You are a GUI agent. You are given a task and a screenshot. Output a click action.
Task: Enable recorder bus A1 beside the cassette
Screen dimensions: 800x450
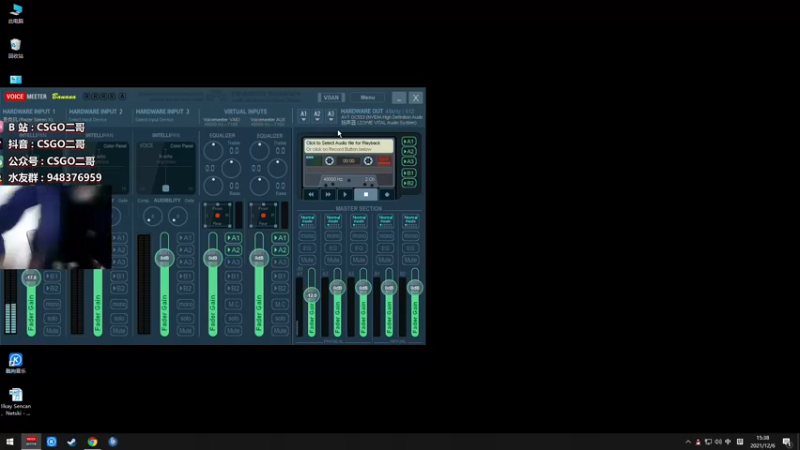click(409, 141)
